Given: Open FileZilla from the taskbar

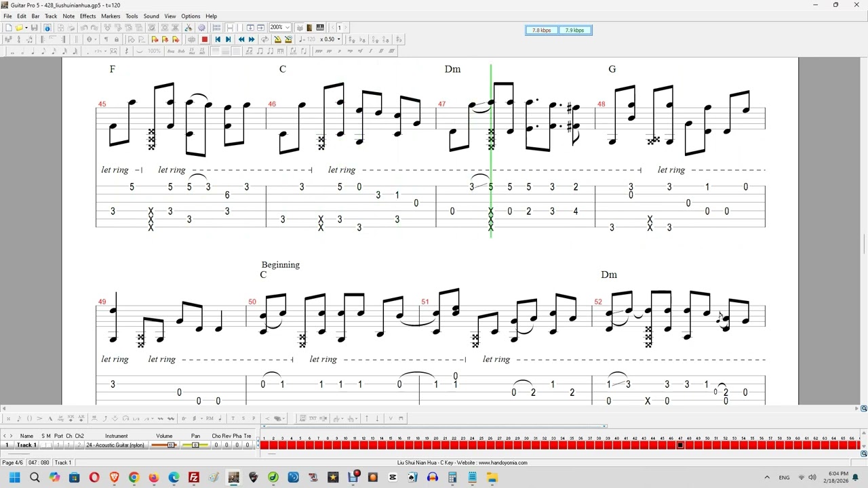Looking at the screenshot, I should pyautogui.click(x=194, y=478).
